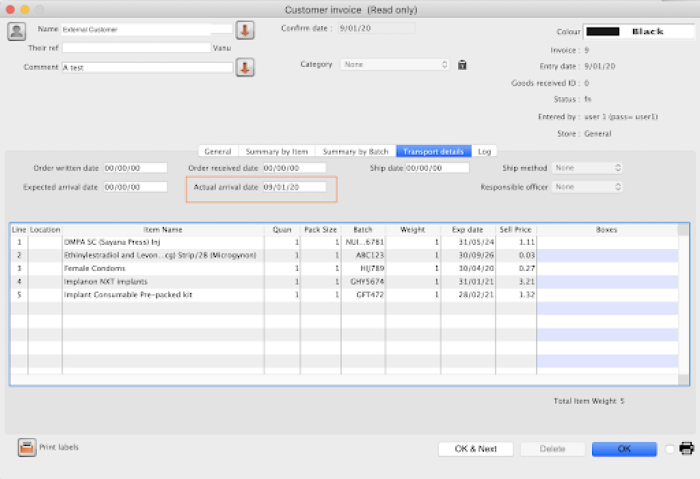Open the Summary by Item tab
The image size is (700, 479).
pos(276,151)
